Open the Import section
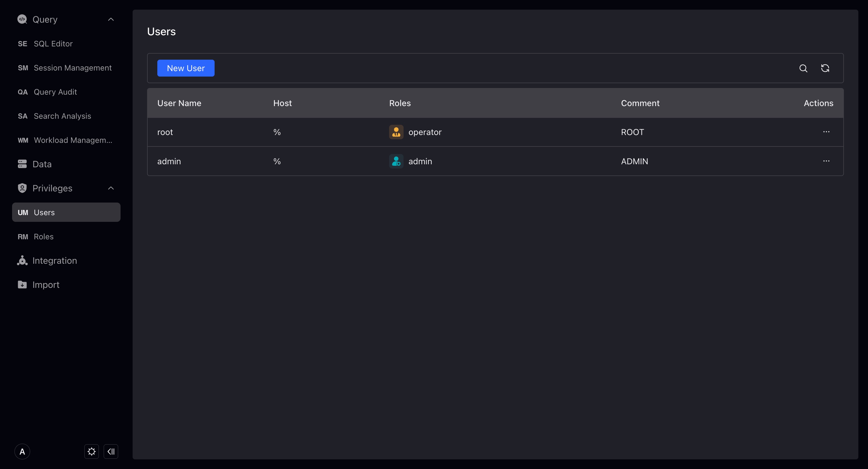 coord(46,285)
